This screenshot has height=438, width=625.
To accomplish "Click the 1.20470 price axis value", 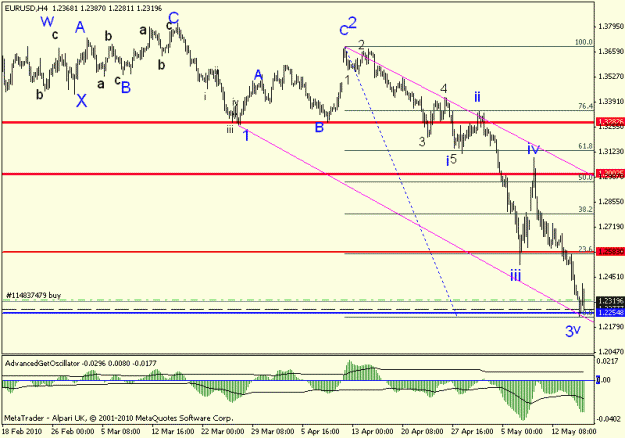I will click(610, 352).
